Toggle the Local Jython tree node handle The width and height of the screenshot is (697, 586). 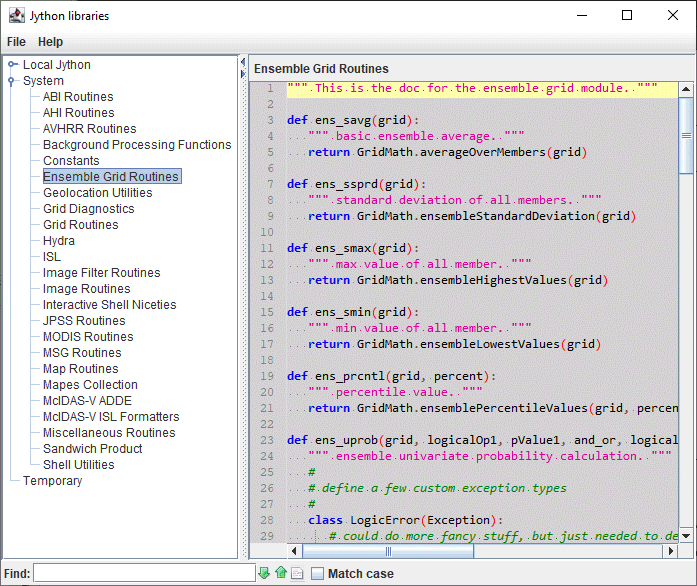(x=12, y=64)
